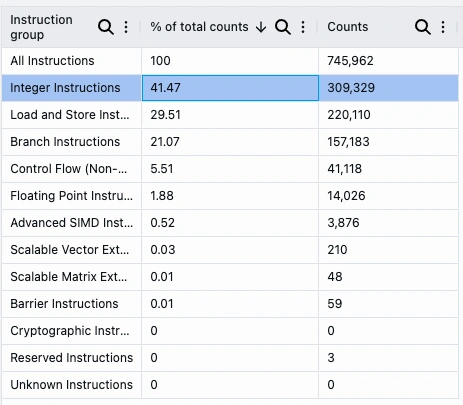
Task: Open Instruction group column options menu
Action: tap(126, 27)
